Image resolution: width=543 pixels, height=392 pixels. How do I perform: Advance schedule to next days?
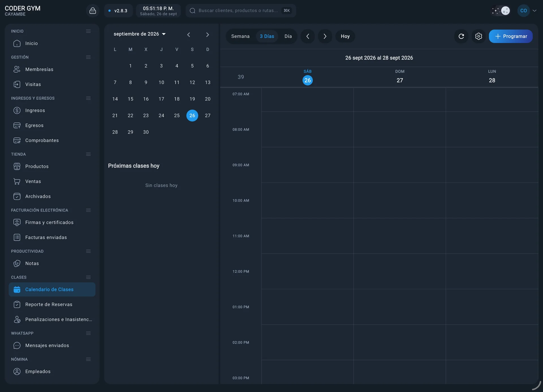point(325,36)
